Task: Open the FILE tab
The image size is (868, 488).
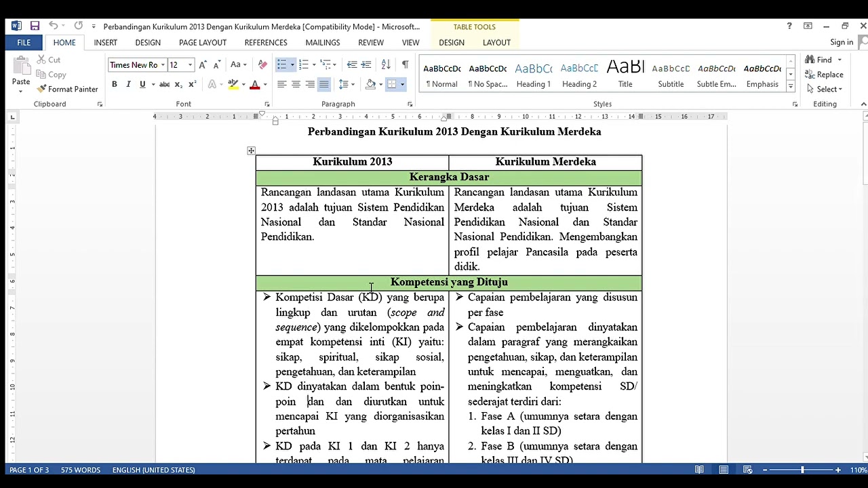Action: click(24, 42)
